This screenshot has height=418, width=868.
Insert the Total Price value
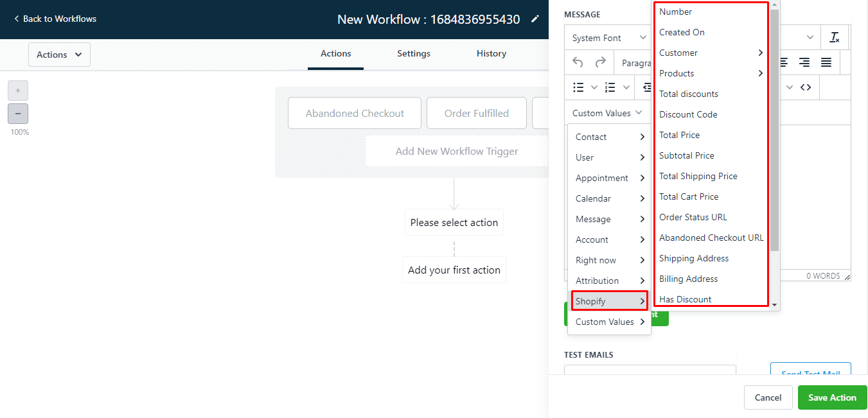point(710,135)
